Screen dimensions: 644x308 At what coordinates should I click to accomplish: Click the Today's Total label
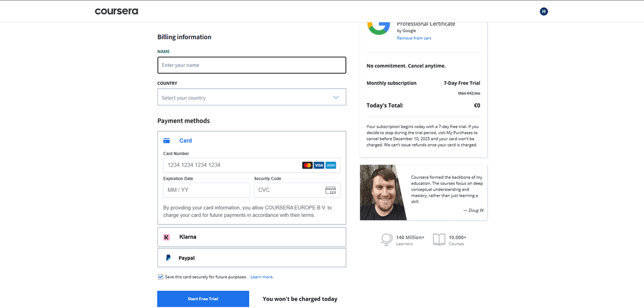coord(385,105)
